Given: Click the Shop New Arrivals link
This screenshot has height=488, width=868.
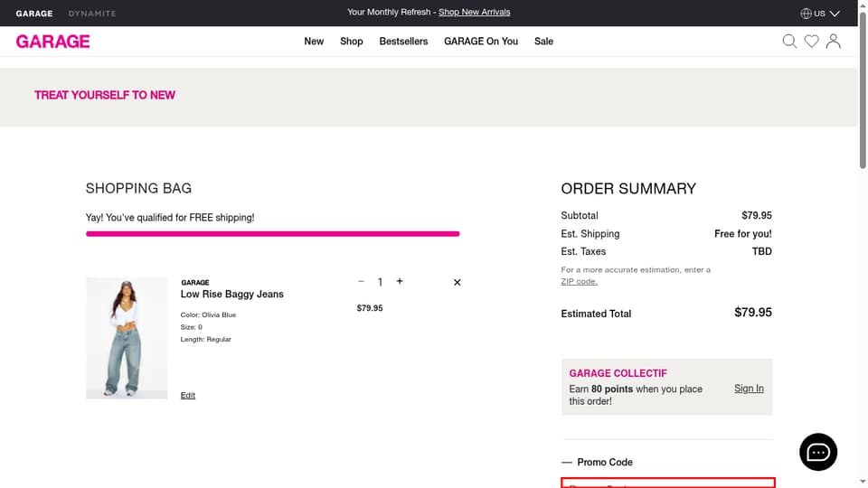Looking at the screenshot, I should (x=475, y=12).
